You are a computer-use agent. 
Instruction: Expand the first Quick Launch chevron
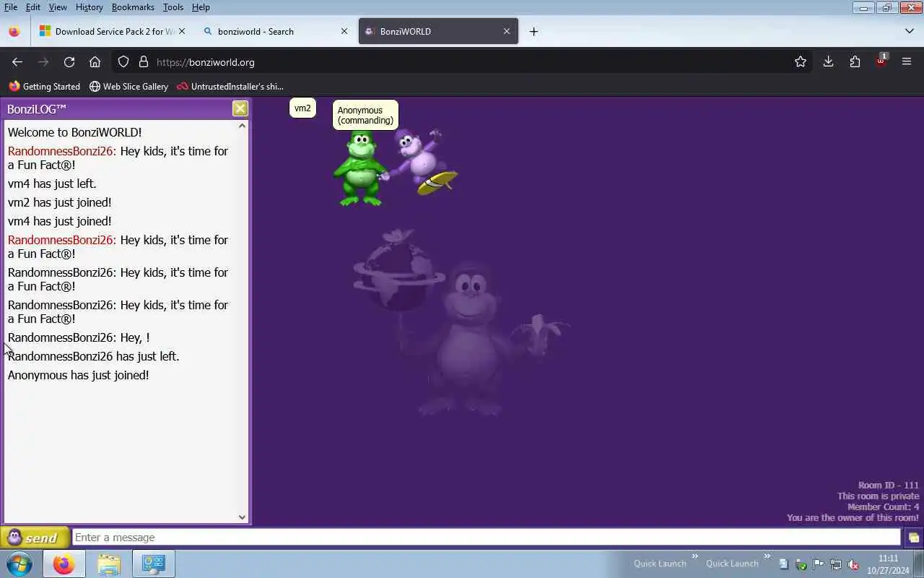(694, 556)
